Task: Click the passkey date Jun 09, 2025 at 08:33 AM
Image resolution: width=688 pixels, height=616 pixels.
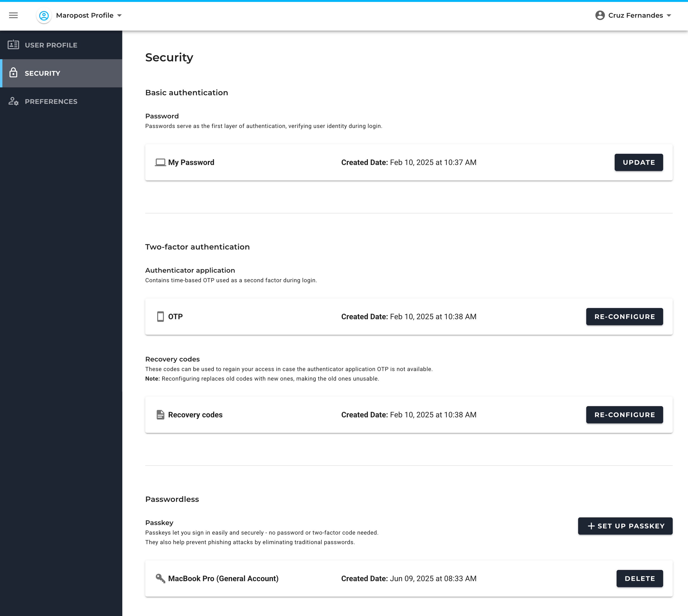Action: pos(433,579)
